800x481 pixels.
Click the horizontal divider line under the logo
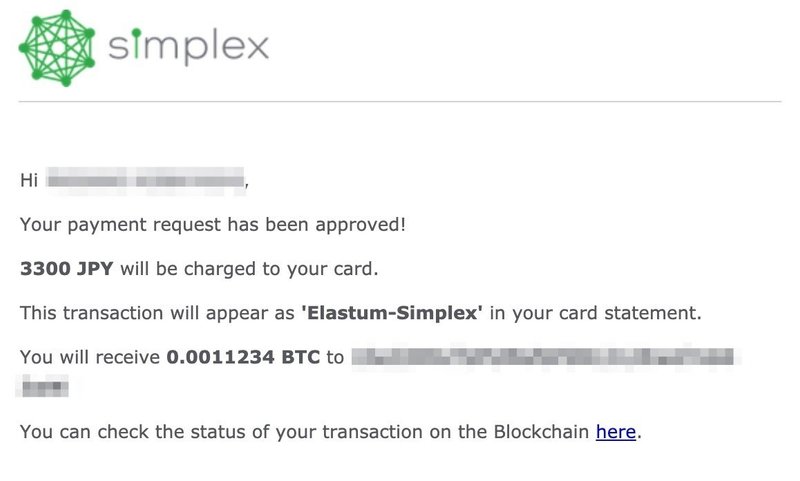coord(400,101)
